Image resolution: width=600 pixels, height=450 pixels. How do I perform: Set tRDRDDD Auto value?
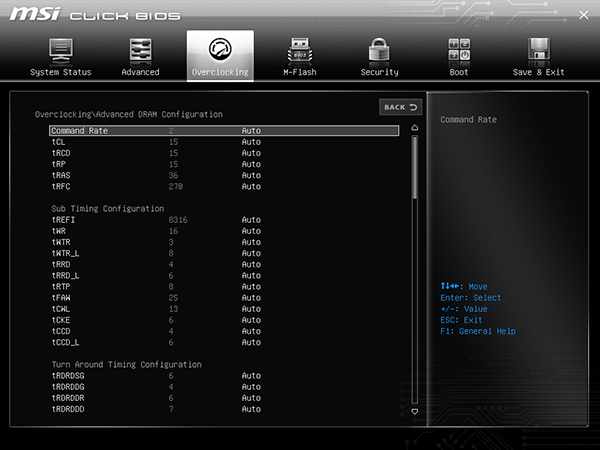click(x=251, y=409)
